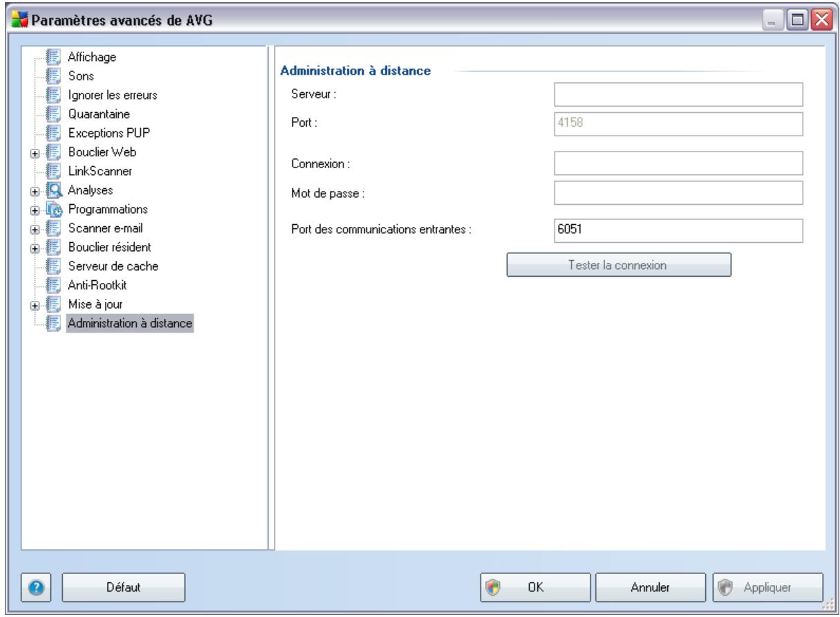Viewport: 840px width, 617px height.
Task: Click the Appliquer button
Action: click(766, 587)
